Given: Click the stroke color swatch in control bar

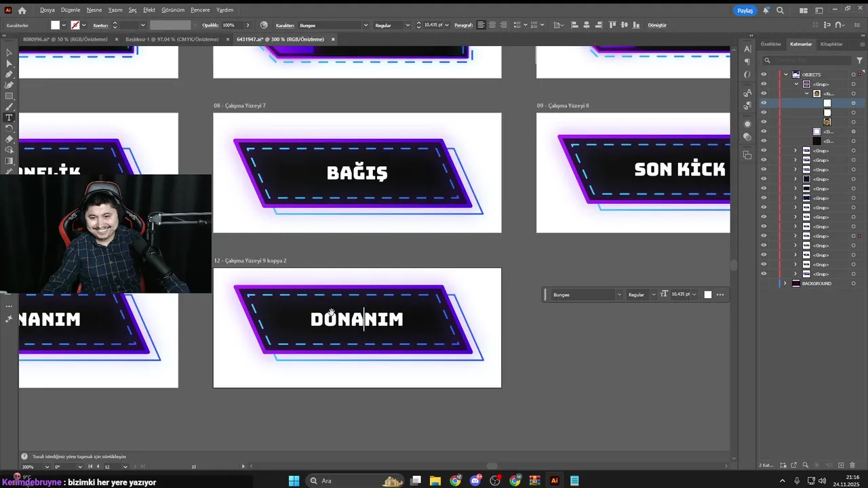Looking at the screenshot, I should 75,25.
